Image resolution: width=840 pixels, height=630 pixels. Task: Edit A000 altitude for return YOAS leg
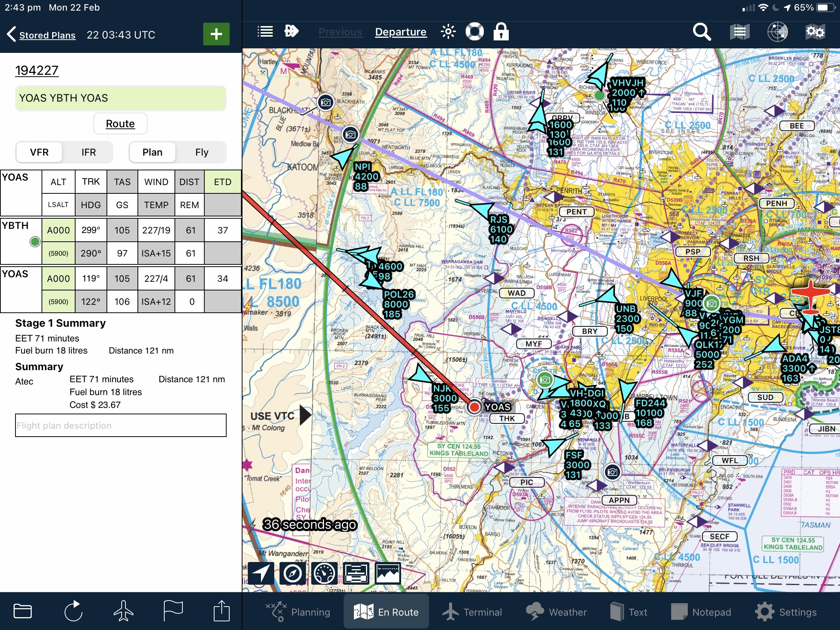59,279
